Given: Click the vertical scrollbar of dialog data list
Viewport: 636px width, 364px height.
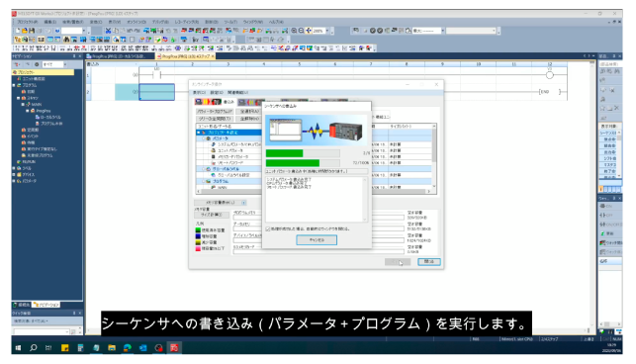Looking at the screenshot, I should 434,156.
